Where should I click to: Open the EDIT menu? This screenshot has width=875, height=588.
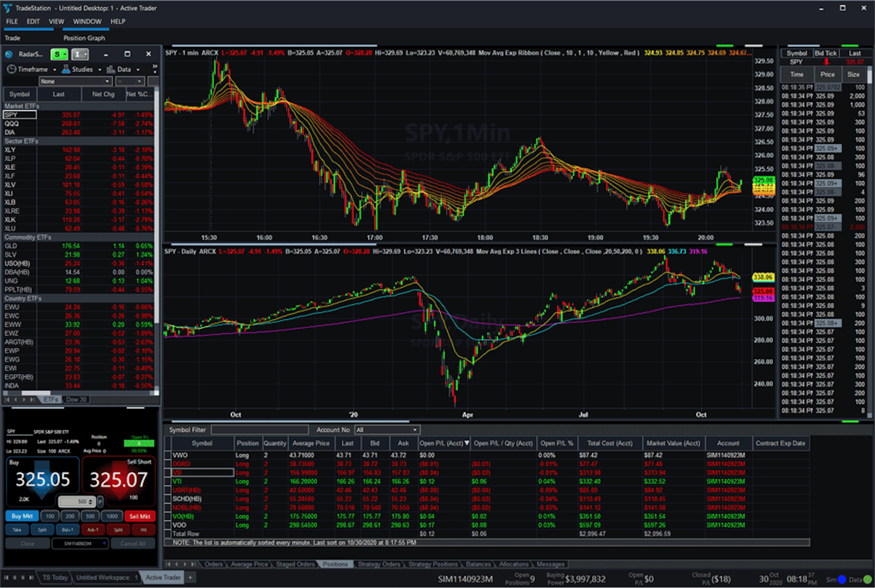coord(33,21)
